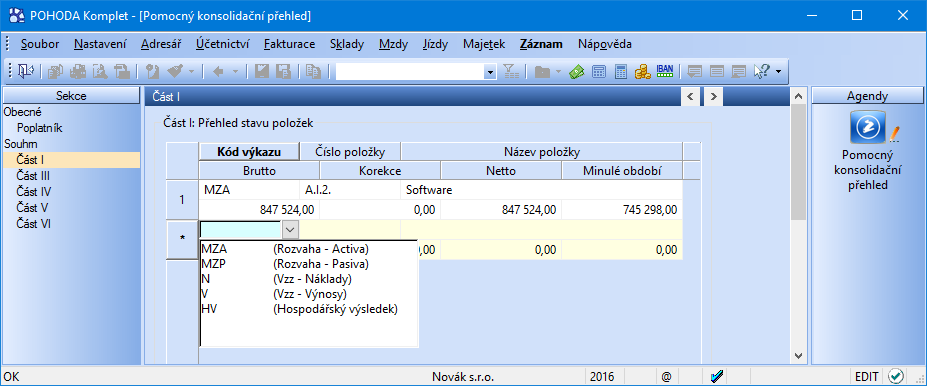
Task: Open the toolbar search combo box dropdown
Action: [x=490, y=72]
